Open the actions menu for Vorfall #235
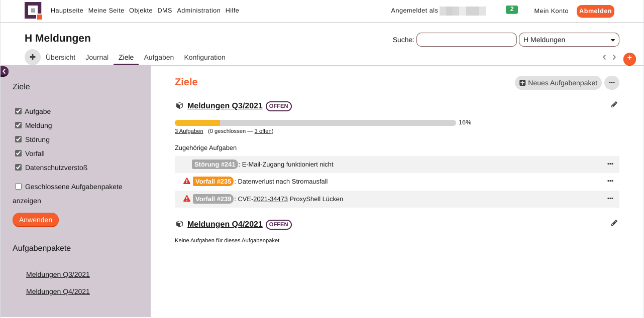The width and height of the screenshot is (644, 318). pyautogui.click(x=610, y=181)
